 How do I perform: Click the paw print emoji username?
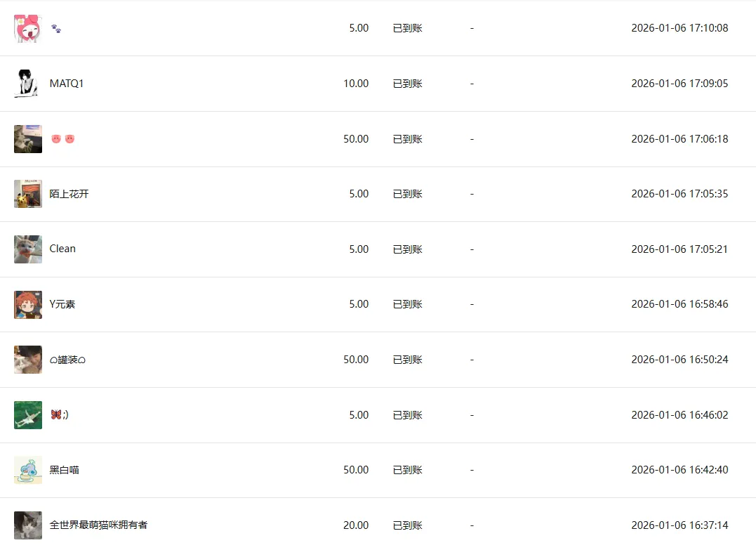(56, 29)
